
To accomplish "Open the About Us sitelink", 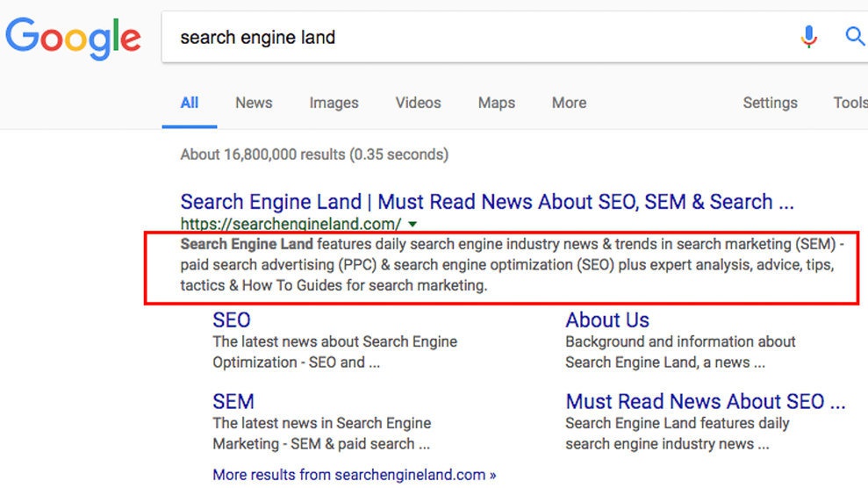I will [607, 320].
